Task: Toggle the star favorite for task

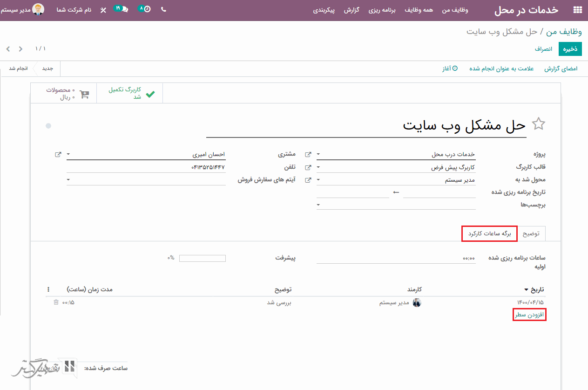Action: click(x=538, y=124)
